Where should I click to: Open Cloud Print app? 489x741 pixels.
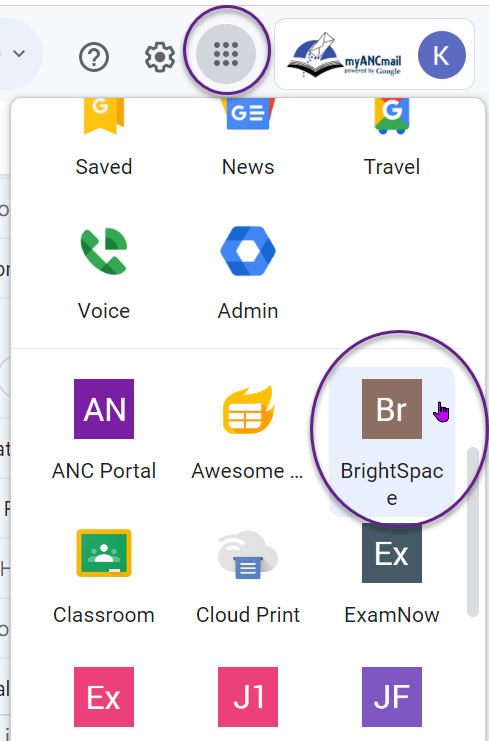tap(248, 574)
